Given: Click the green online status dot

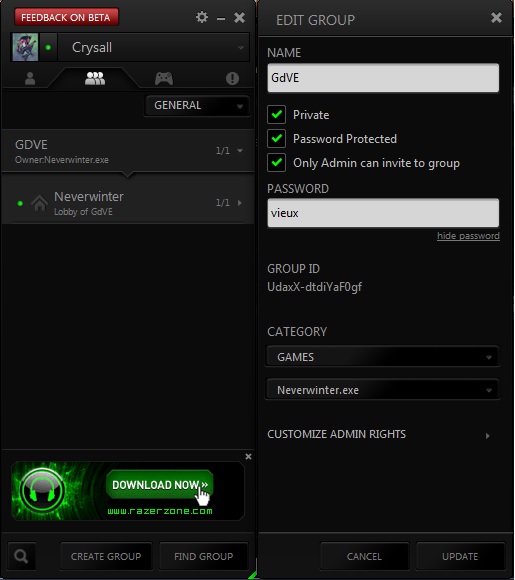Looking at the screenshot, I should tap(48, 47).
